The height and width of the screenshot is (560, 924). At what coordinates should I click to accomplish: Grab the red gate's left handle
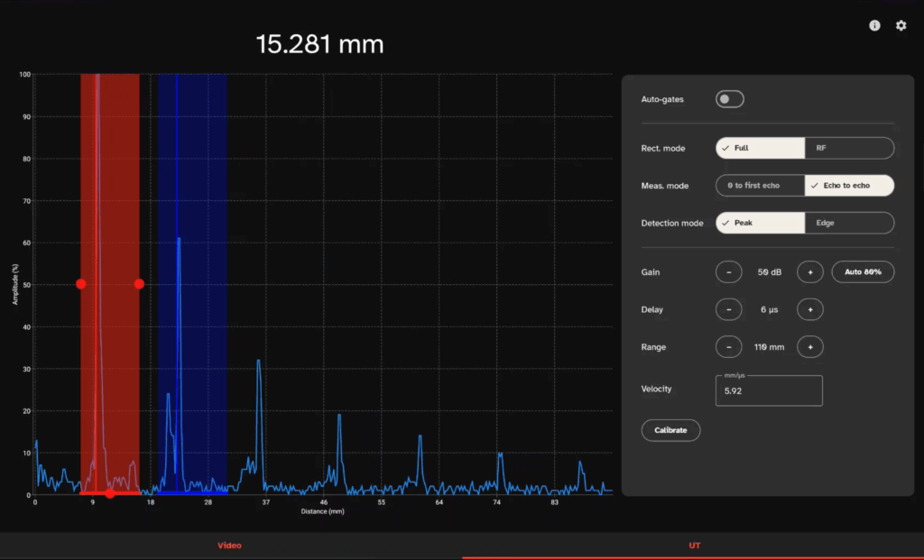[81, 284]
